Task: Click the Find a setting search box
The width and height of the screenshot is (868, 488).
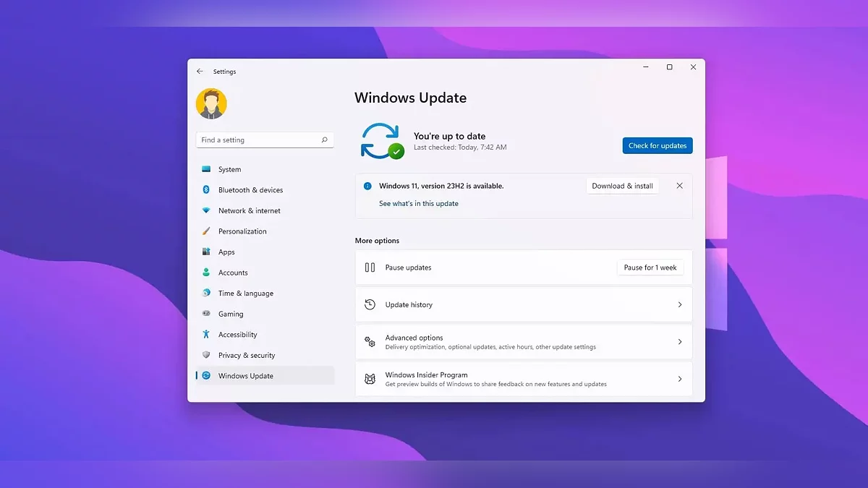Action: [265, 140]
